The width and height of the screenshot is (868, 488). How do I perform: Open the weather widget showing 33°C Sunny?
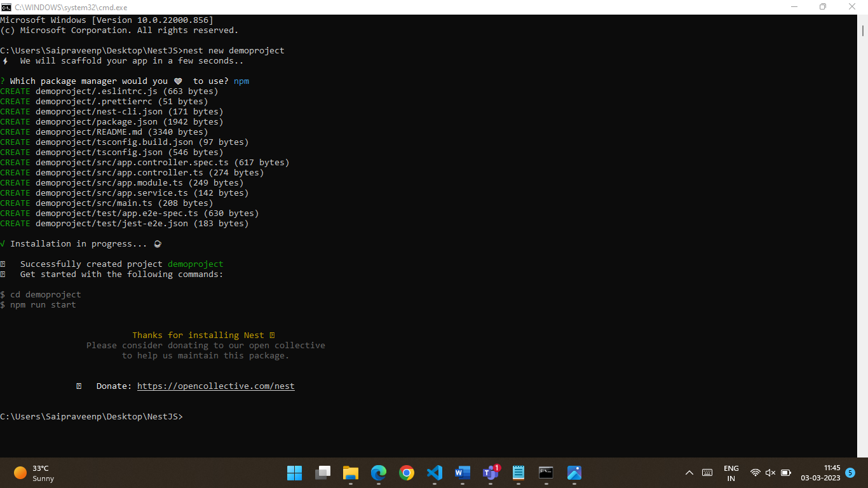pos(35,473)
